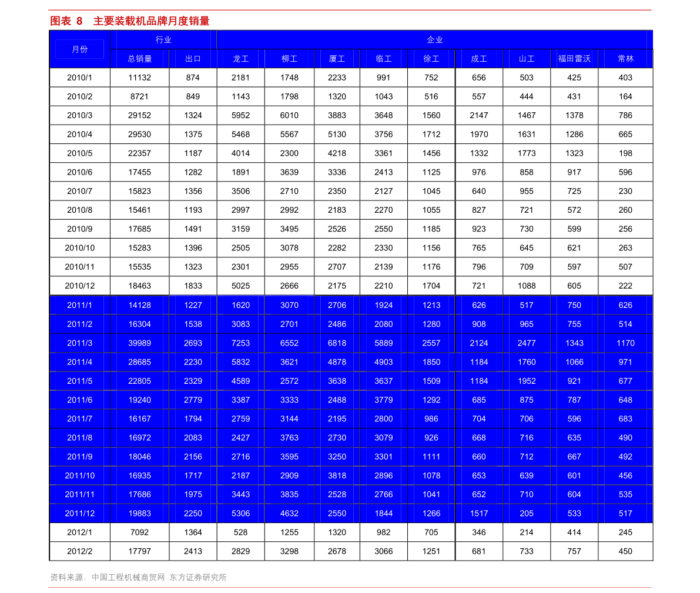700x593 pixels.
Task: Click the 徐工 column header
Action: (431, 59)
